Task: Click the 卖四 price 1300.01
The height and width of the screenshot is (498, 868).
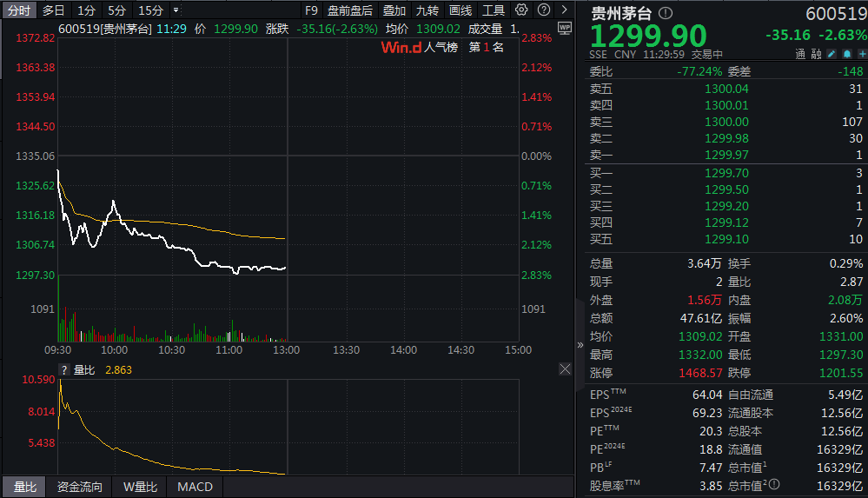Action: 726,105
